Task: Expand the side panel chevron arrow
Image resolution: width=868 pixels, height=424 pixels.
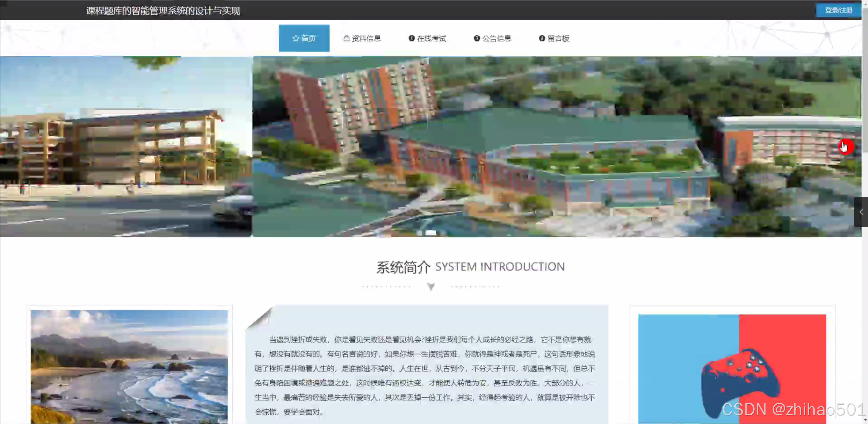Action: (861, 212)
